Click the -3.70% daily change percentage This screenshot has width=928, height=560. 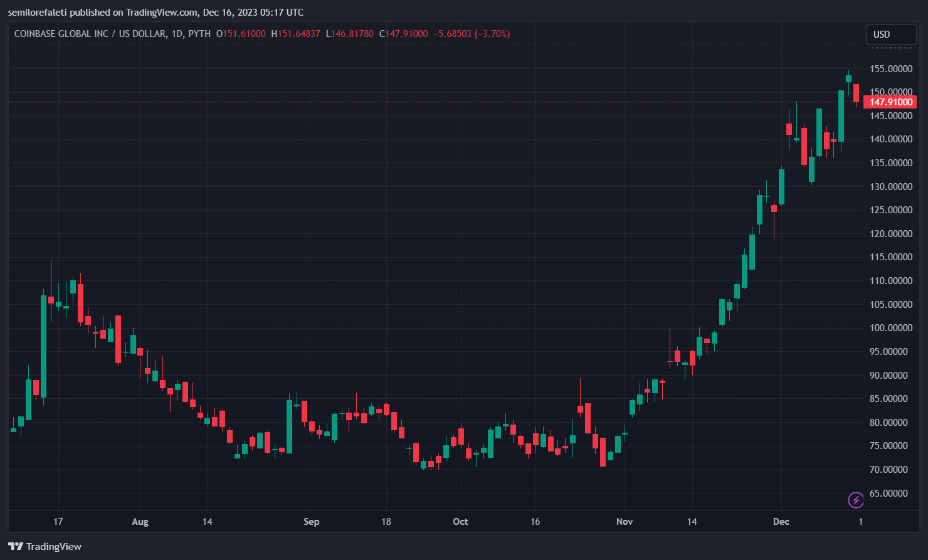[490, 34]
